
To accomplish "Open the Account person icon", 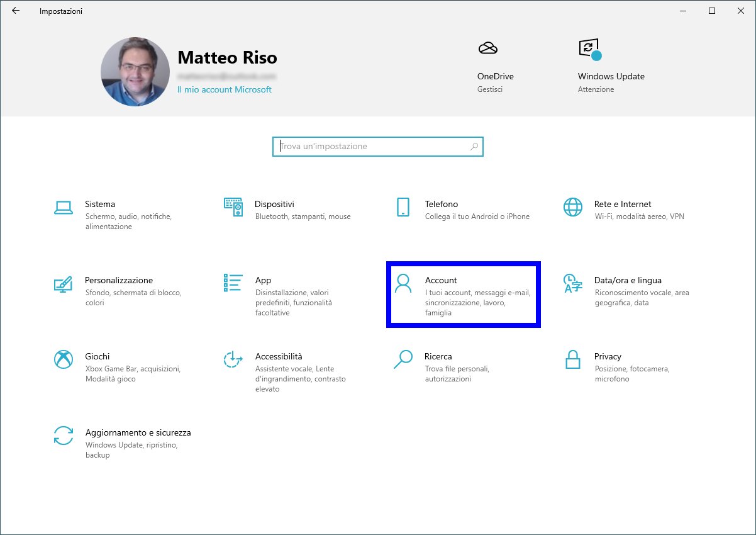I will point(403,283).
